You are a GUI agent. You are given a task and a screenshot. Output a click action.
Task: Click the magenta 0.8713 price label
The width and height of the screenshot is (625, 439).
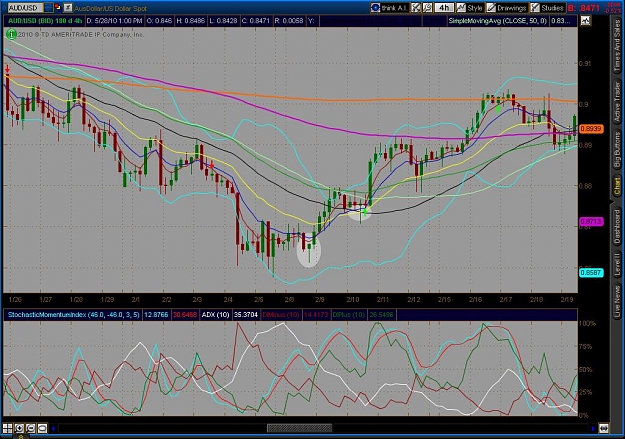[592, 221]
